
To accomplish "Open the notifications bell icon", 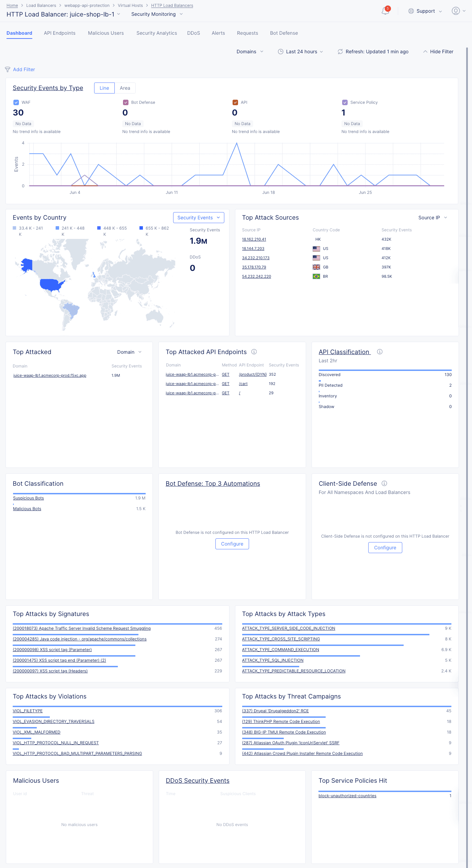I will [x=385, y=11].
